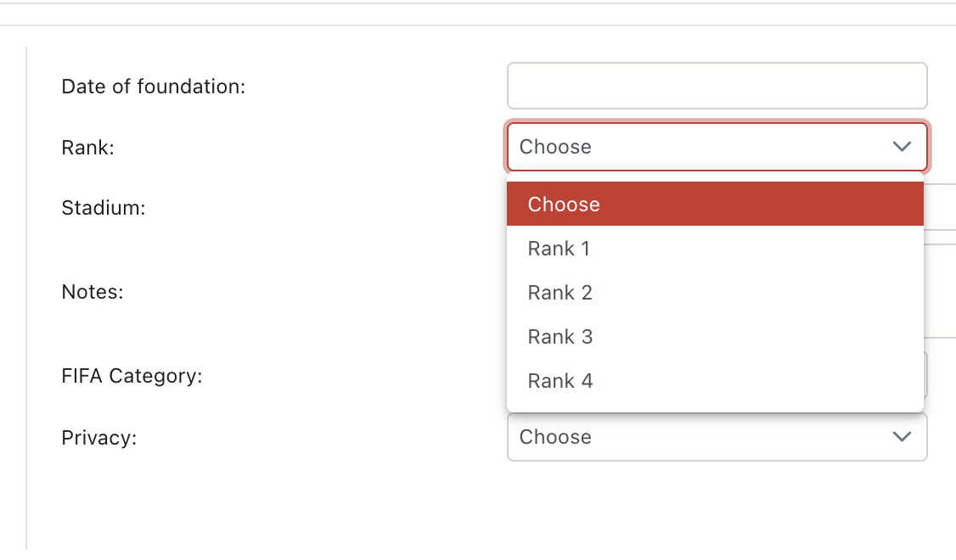Image resolution: width=956 pixels, height=560 pixels.
Task: Click the Choose text inside the Privacy box
Action: click(555, 437)
